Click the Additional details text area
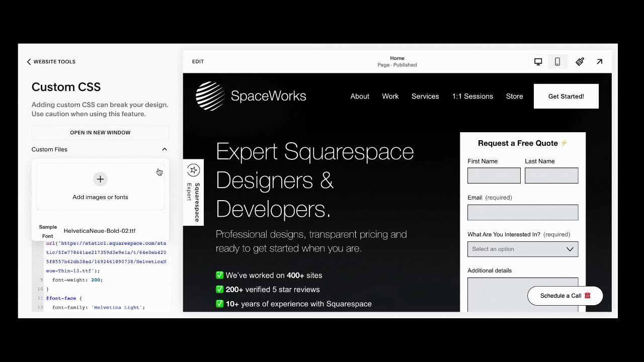This screenshot has height=362, width=644. [523, 295]
